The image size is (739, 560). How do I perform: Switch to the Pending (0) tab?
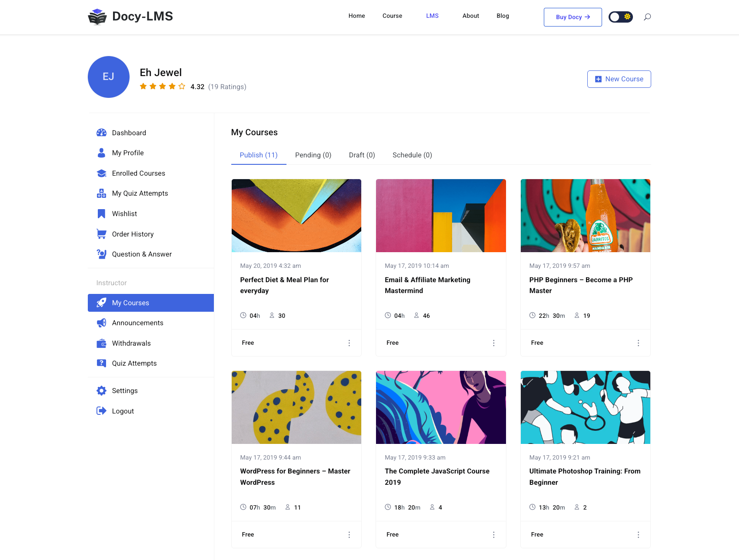pyautogui.click(x=313, y=155)
